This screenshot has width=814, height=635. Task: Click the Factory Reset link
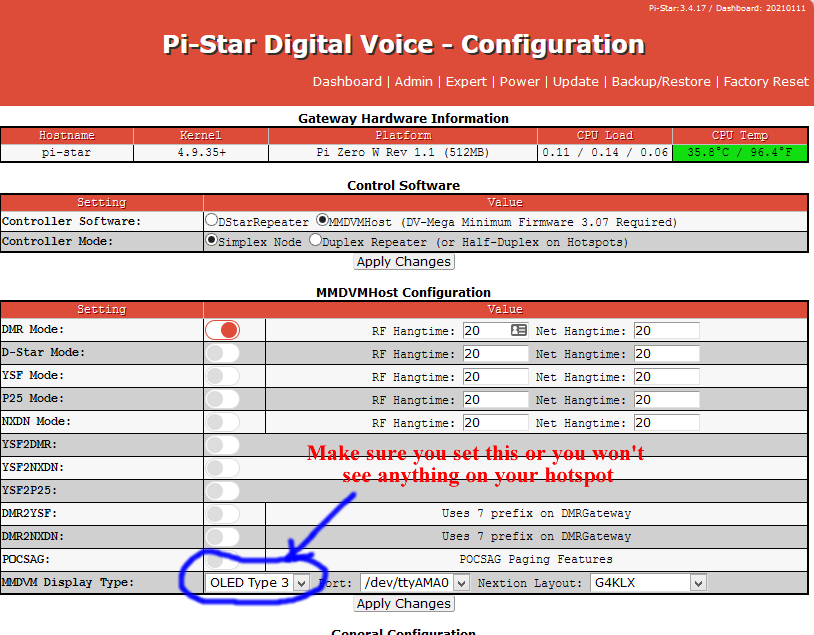click(766, 82)
